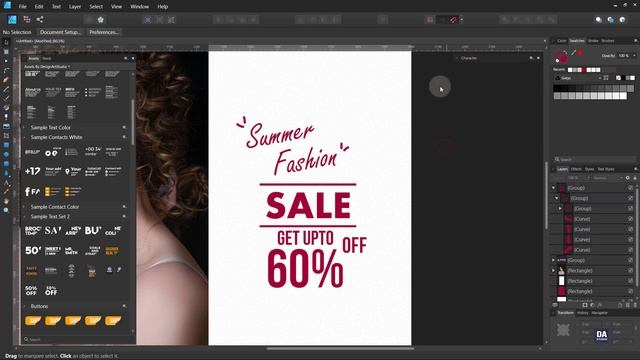Viewport: 640px width, 360px height.
Task: Open the File menu
Action: pos(22,7)
